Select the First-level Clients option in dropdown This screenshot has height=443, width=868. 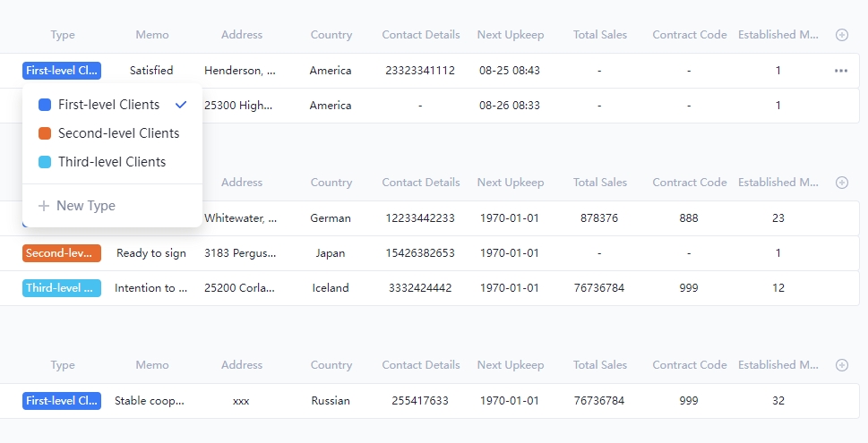click(108, 105)
